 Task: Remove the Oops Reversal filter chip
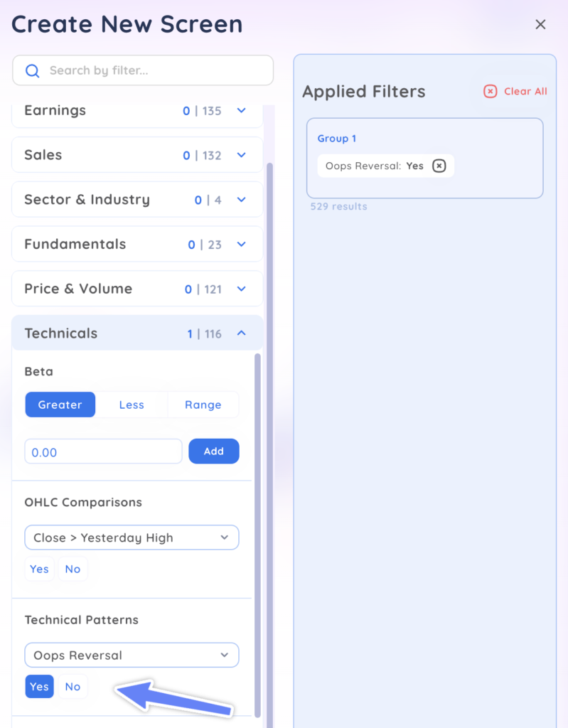point(439,166)
